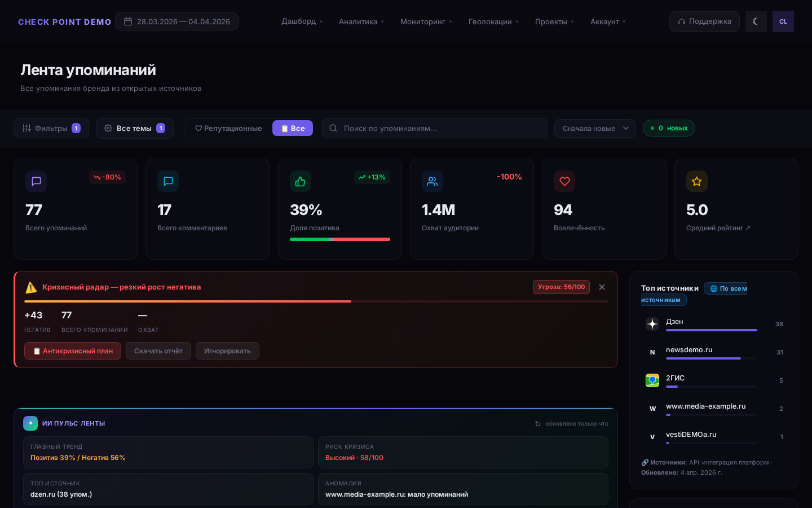Open the Сначала новые sort dropdown
This screenshot has height=508, width=812.
click(x=595, y=128)
